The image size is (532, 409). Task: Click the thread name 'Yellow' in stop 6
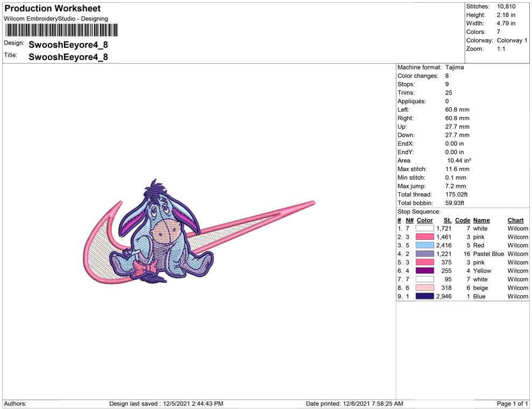(x=482, y=271)
